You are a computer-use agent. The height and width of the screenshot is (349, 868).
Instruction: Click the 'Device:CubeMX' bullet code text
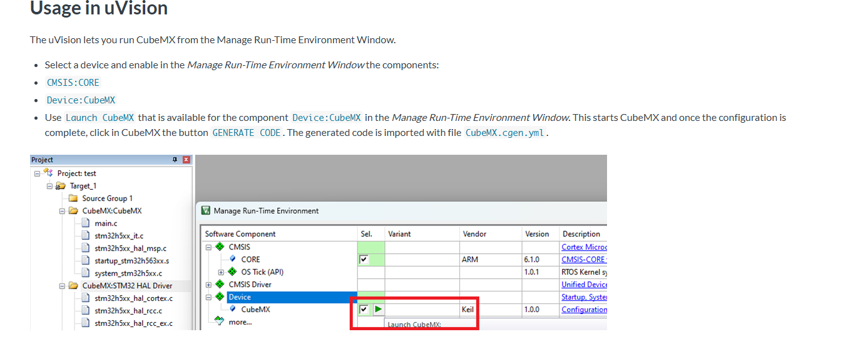click(x=81, y=100)
